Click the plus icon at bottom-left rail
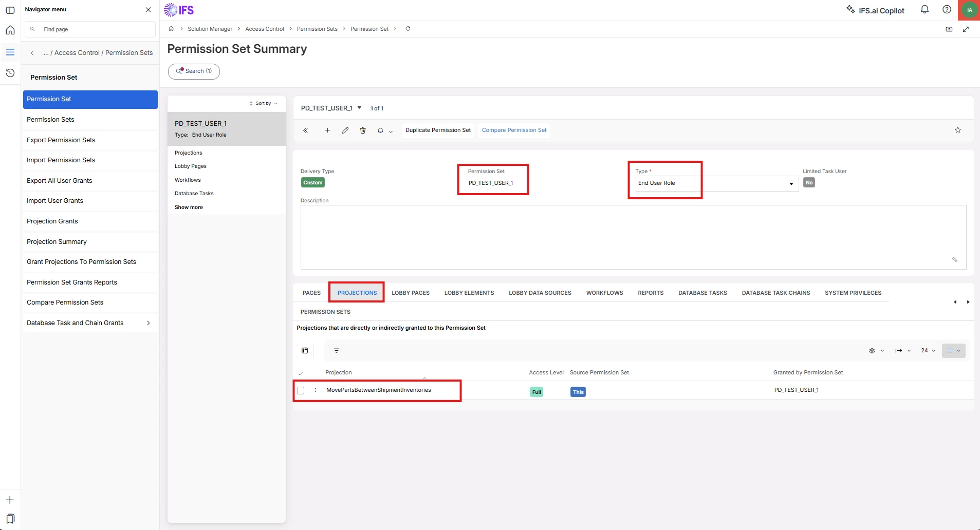Screen dimensions: 980x530 [10, 500]
